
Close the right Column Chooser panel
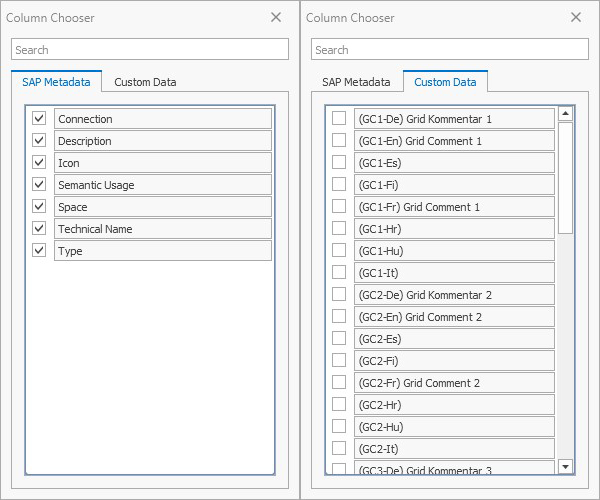click(x=576, y=17)
